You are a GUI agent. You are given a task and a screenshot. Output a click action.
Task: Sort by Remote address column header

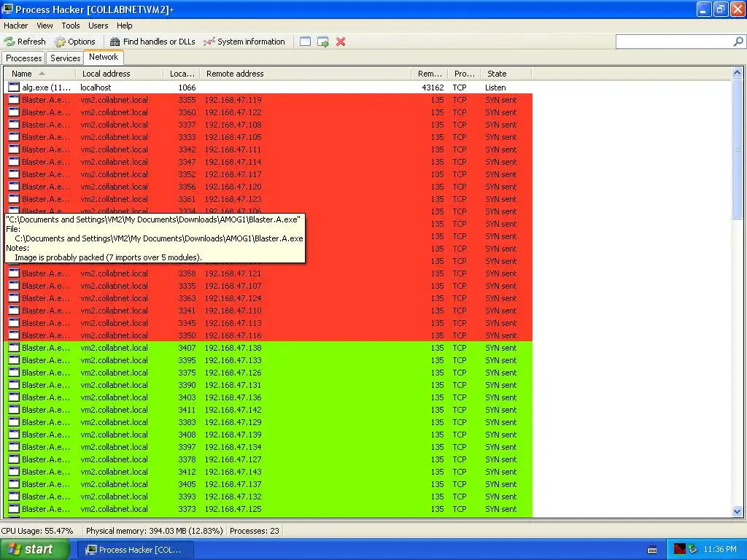click(306, 74)
